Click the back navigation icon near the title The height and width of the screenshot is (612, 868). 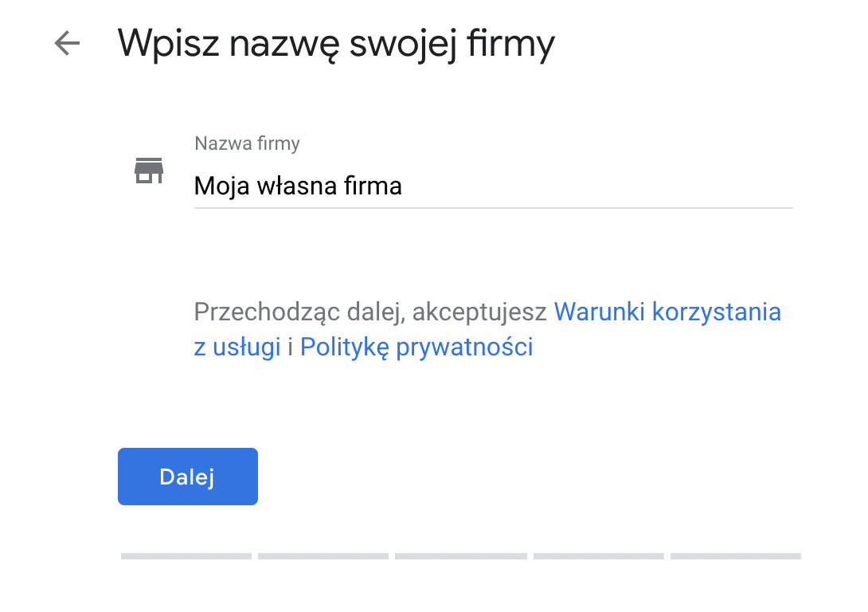(x=65, y=44)
